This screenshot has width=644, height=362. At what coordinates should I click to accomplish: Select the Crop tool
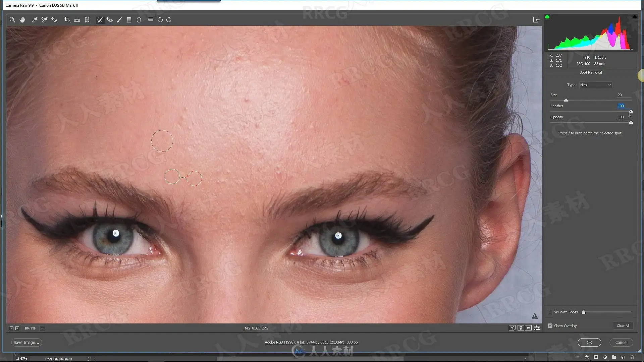tap(67, 20)
